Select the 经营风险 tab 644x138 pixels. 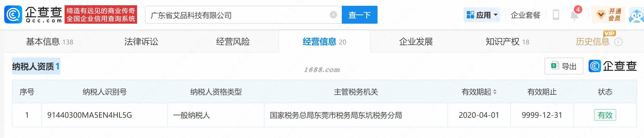[233, 42]
